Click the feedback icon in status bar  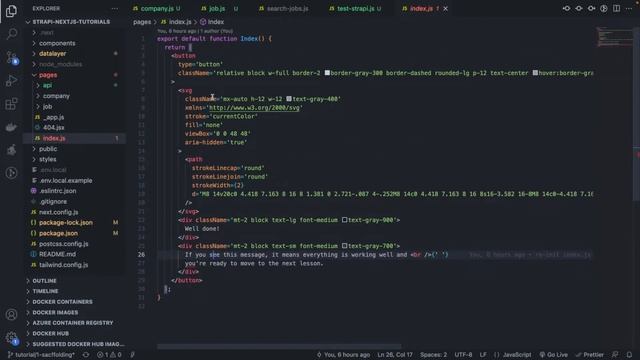[x=615, y=355]
